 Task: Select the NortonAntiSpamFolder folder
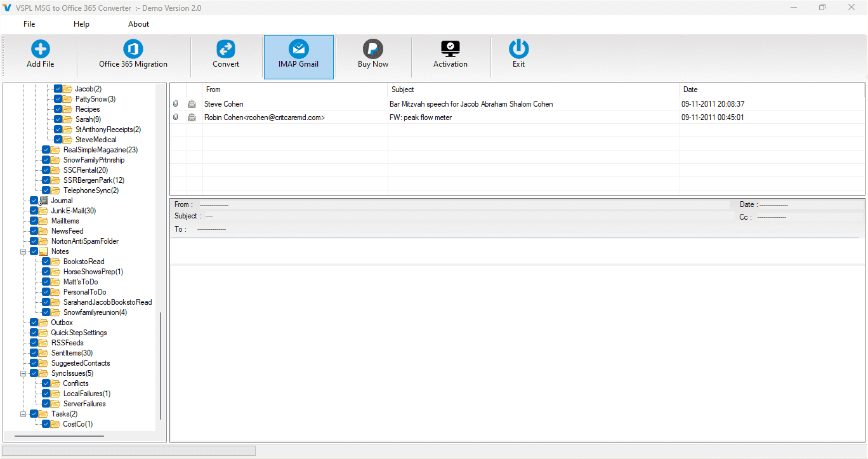(x=85, y=241)
